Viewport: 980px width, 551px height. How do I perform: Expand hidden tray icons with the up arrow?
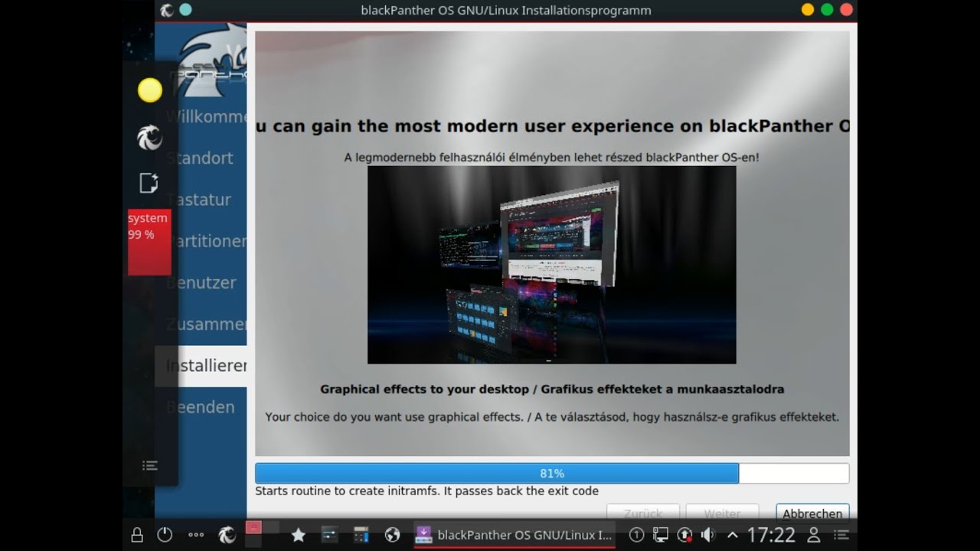point(733,535)
